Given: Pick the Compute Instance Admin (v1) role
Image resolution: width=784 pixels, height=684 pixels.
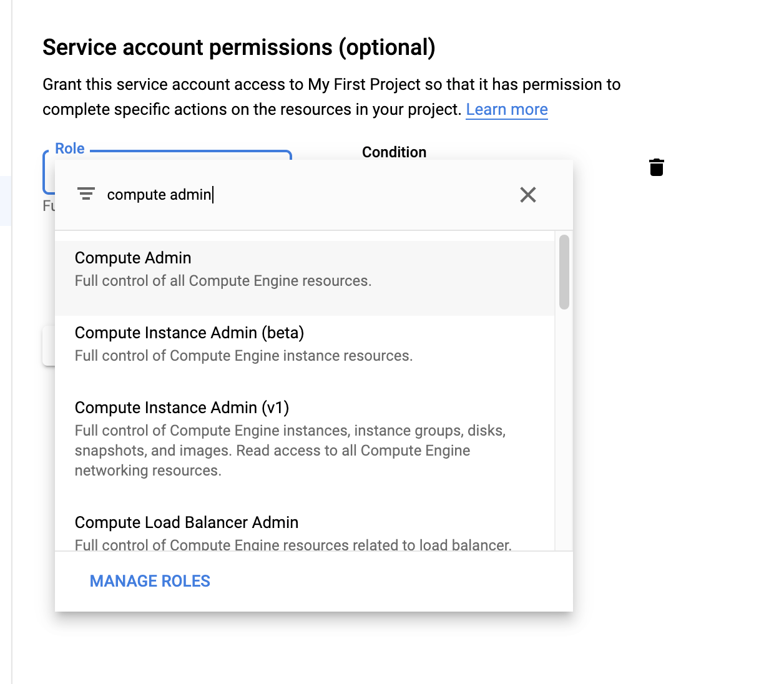Looking at the screenshot, I should 182,408.
